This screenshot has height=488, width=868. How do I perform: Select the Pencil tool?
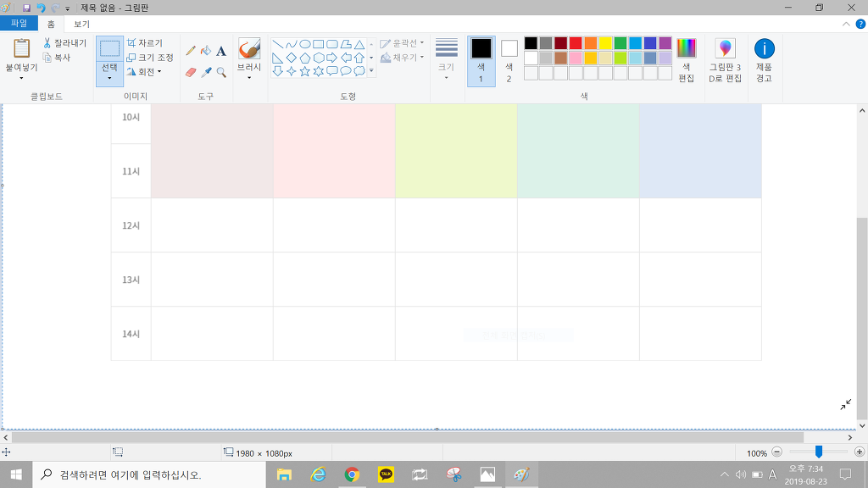tap(191, 51)
